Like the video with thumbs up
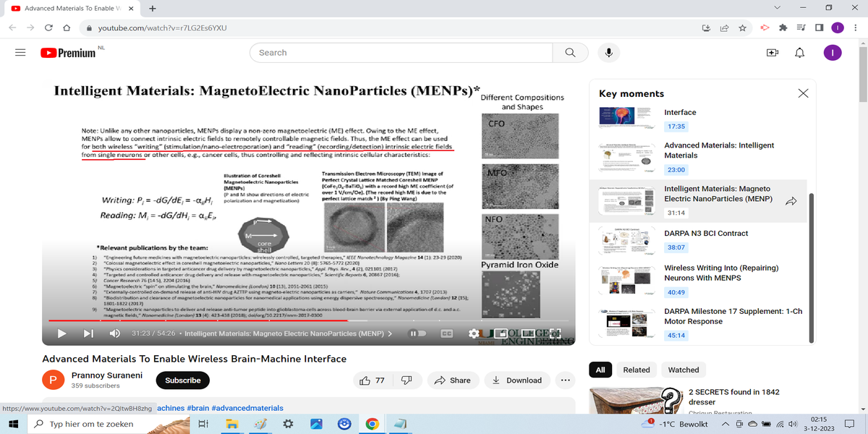Image resolution: width=868 pixels, height=434 pixels. (372, 380)
